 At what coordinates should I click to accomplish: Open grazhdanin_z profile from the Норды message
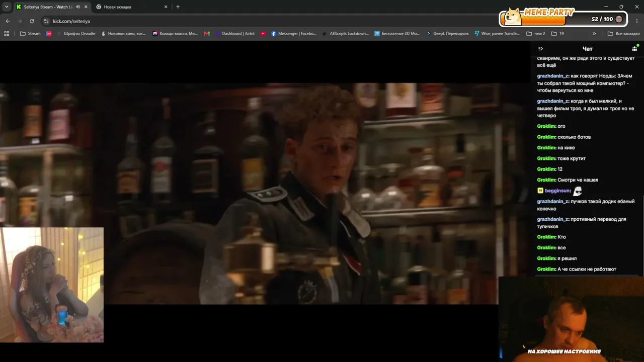click(x=553, y=76)
